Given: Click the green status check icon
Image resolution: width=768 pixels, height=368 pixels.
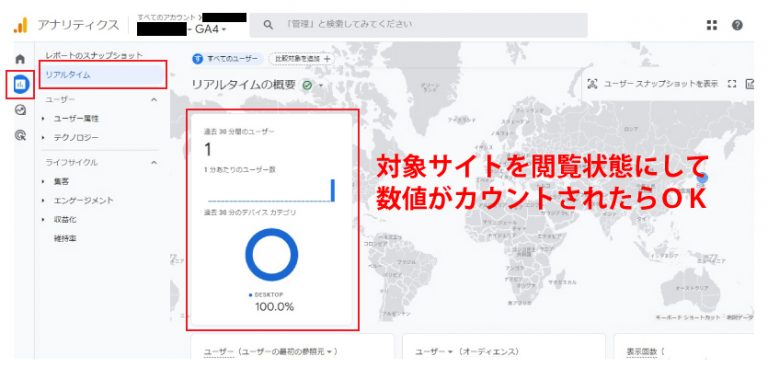Looking at the screenshot, I should pos(307,85).
